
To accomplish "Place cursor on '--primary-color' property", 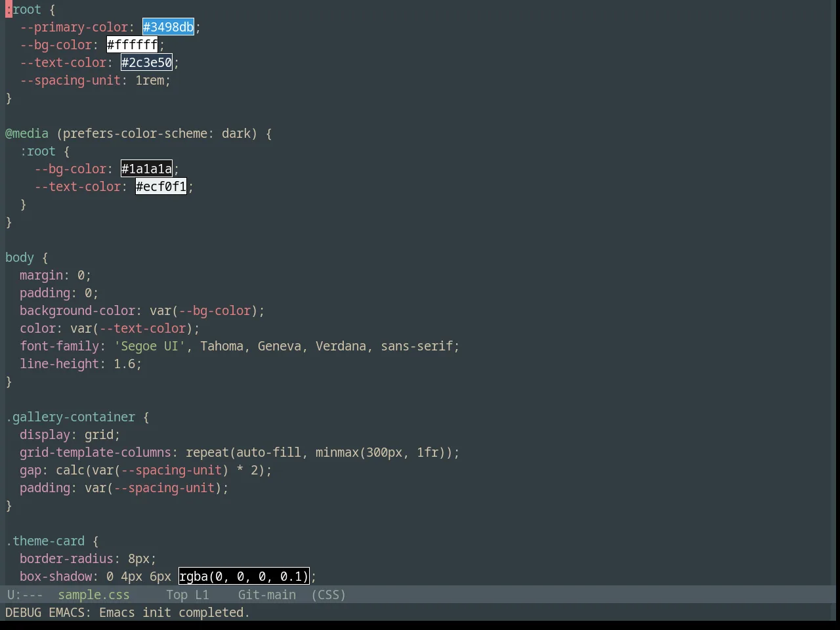I will coord(73,27).
